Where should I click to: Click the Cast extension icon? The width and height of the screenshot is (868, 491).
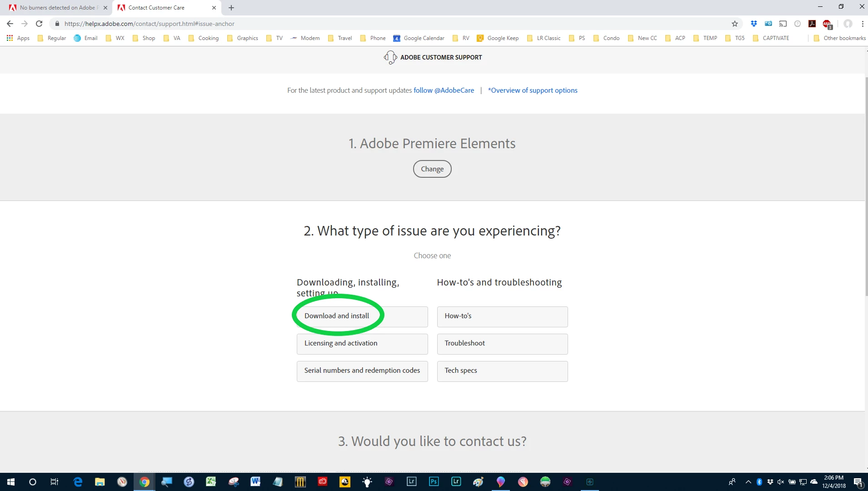pyautogui.click(x=783, y=24)
